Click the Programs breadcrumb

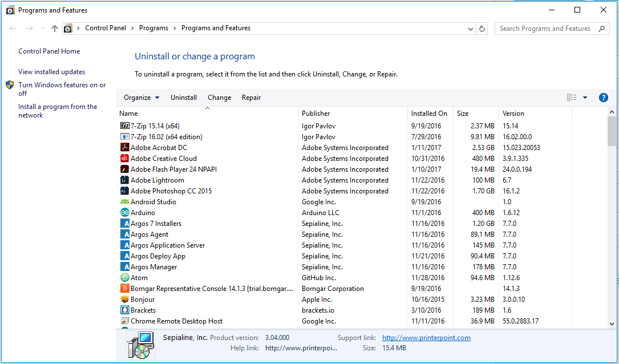point(153,28)
